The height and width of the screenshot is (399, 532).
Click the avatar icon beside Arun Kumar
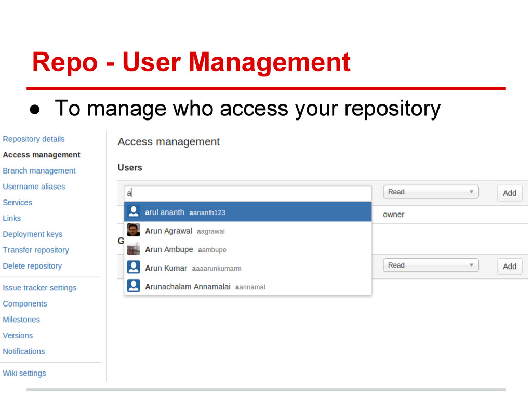(x=134, y=268)
